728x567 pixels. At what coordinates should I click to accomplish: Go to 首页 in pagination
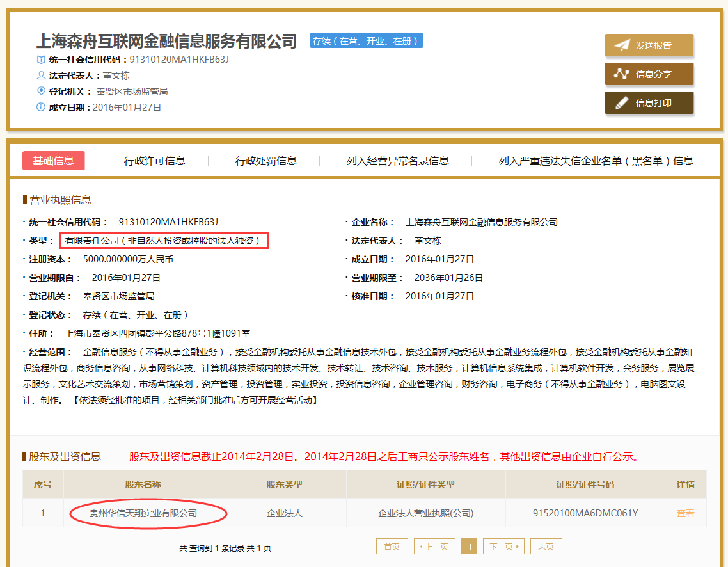coord(392,547)
